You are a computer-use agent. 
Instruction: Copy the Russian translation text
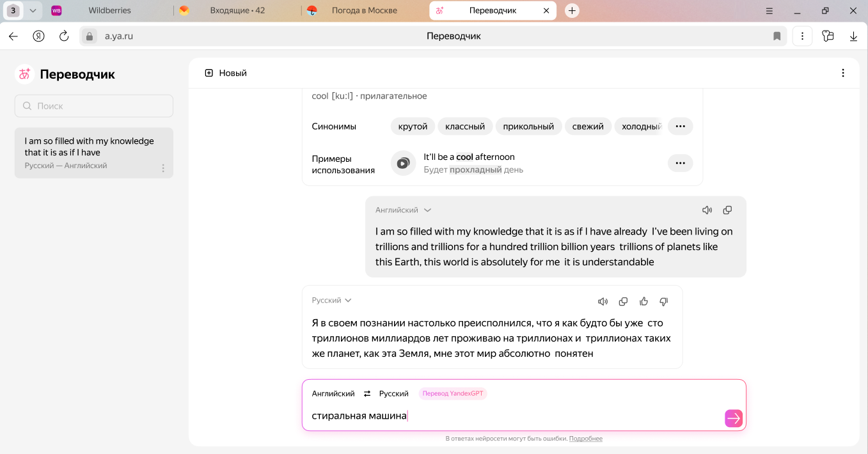(623, 301)
